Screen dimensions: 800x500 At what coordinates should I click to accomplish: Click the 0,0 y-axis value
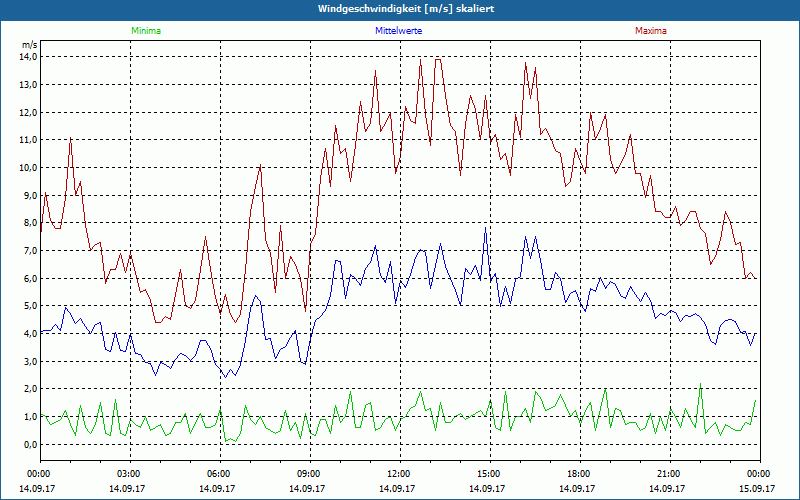pyautogui.click(x=31, y=444)
